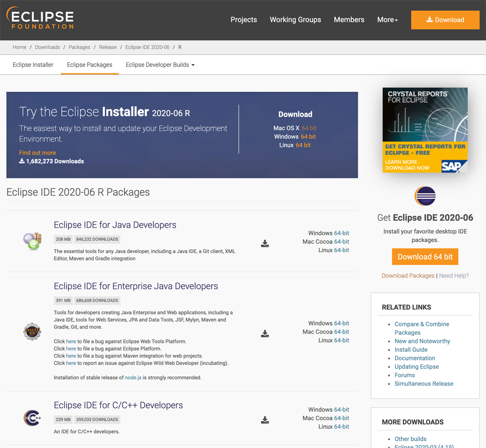Open Members in header navigation
The height and width of the screenshot is (448, 486).
pos(349,19)
